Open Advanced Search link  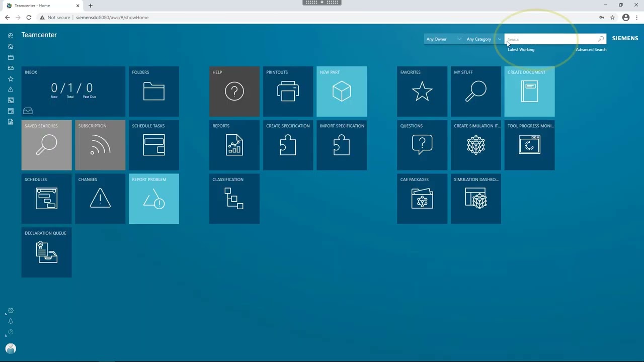coord(591,50)
